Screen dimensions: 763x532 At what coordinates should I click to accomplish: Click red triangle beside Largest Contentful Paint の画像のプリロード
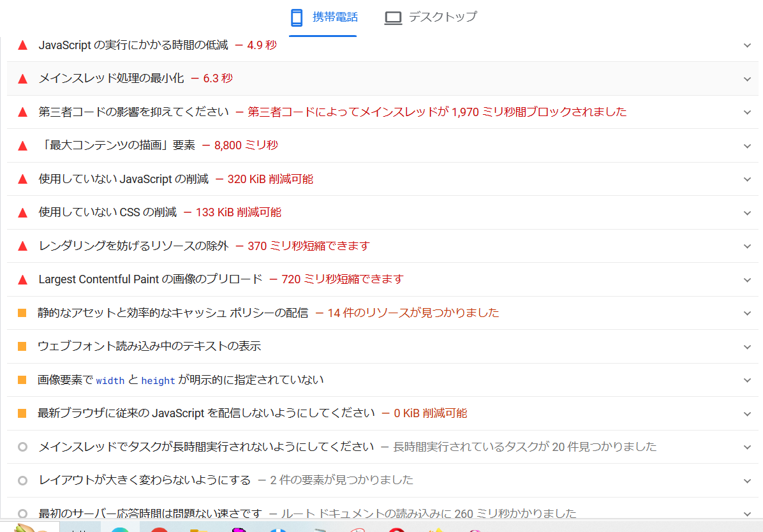tap(23, 279)
